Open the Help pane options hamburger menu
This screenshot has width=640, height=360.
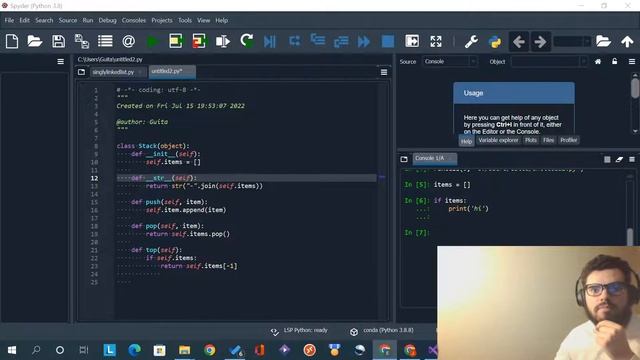pyautogui.click(x=632, y=62)
